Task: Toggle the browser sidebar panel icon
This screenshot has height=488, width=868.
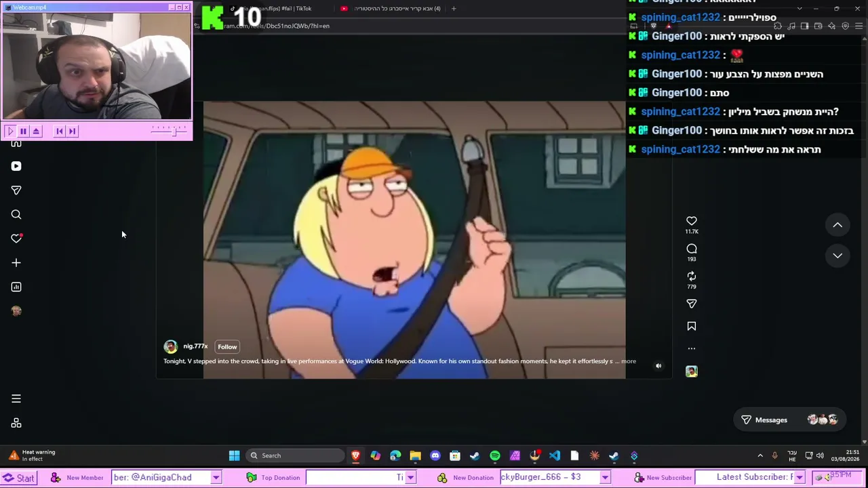Action: coord(805,26)
